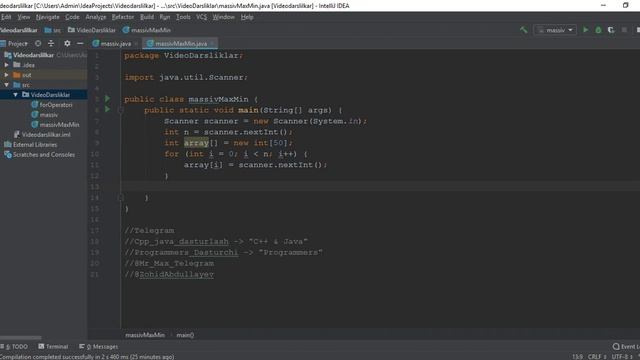
Task: Click the Stop icon in the toolbar
Action: (624, 30)
